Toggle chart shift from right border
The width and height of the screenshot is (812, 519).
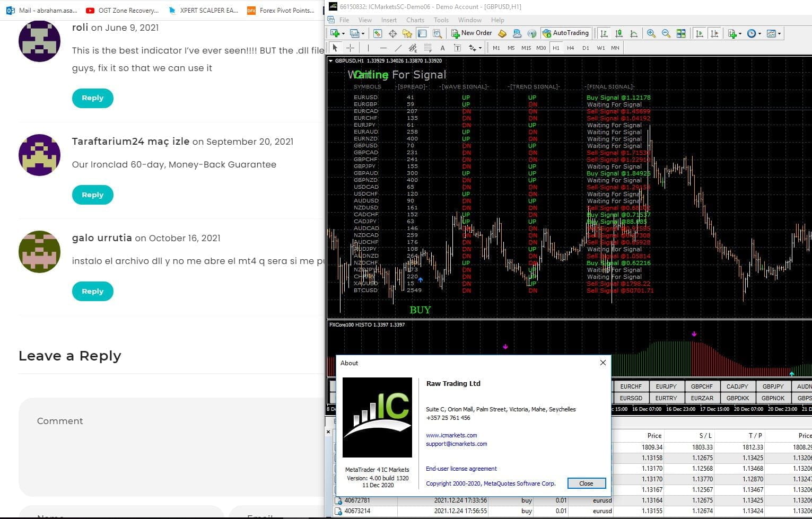click(714, 33)
